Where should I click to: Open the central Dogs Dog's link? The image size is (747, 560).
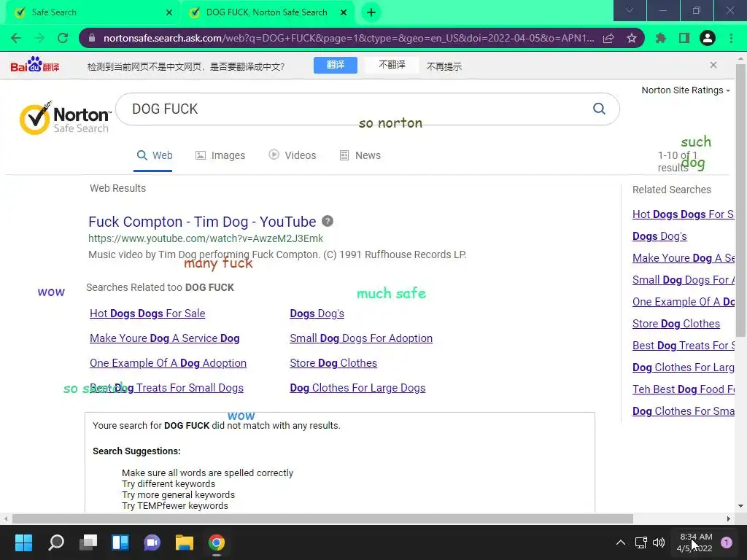pos(317,314)
